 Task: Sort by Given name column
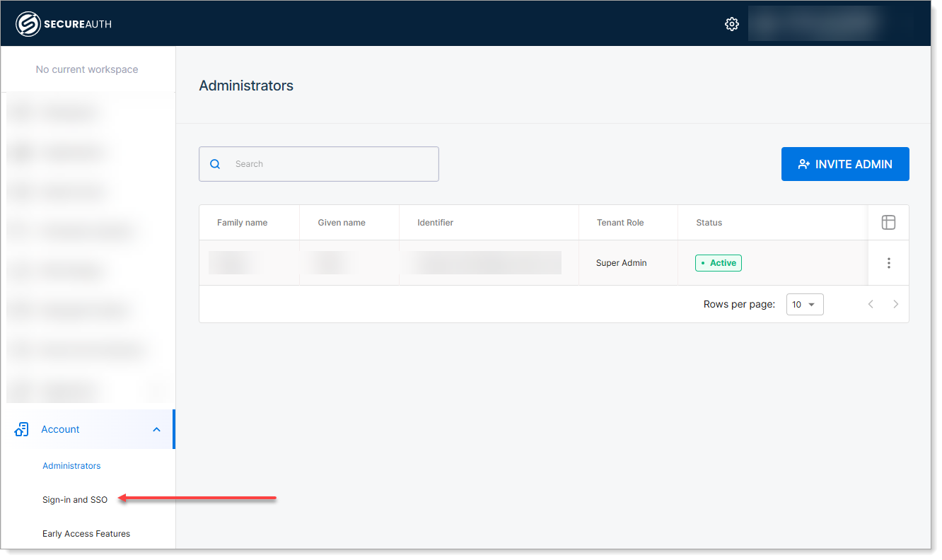point(342,223)
